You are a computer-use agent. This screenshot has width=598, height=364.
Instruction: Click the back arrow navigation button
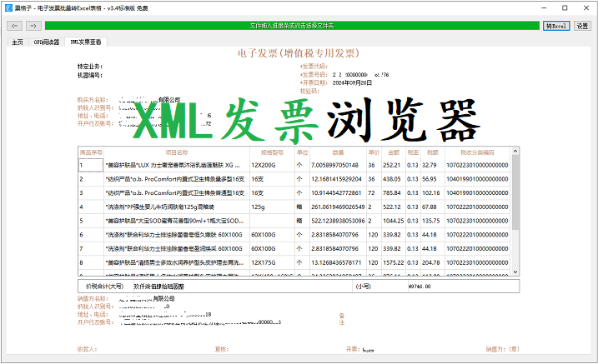(x=13, y=26)
